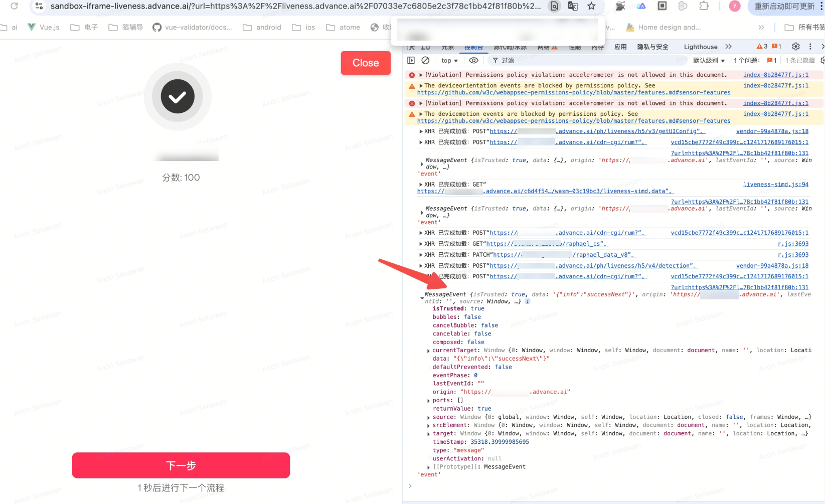Open the Google Translate page icon

(573, 6)
